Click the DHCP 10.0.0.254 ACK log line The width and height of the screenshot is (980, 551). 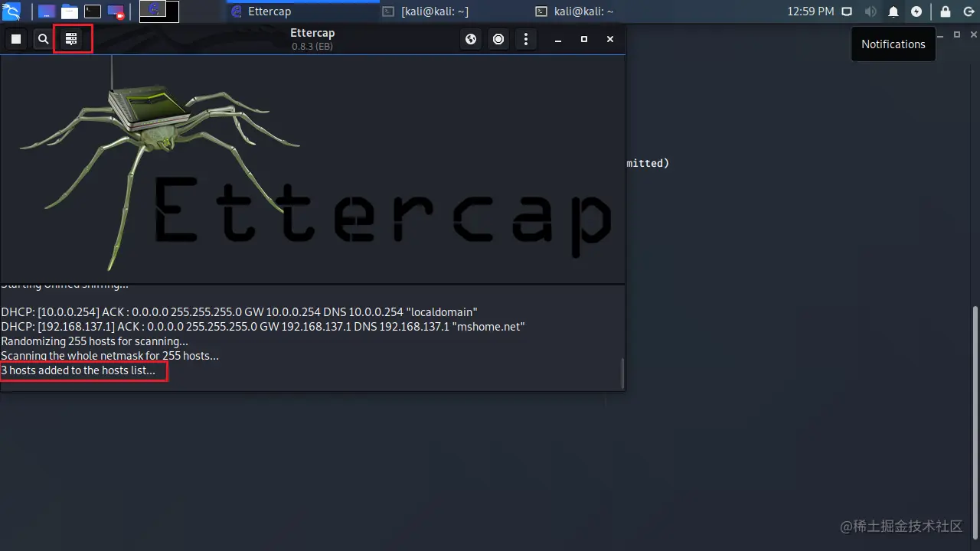click(239, 312)
